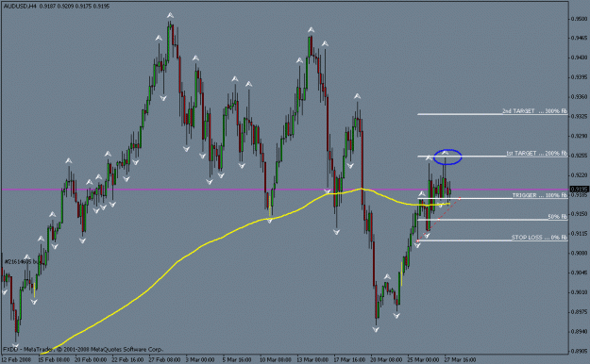Select the 'STOP LOSS ... 0% Fb' label

click(x=539, y=238)
